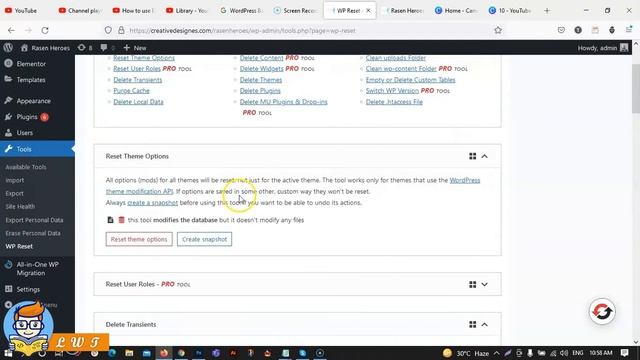The image size is (640, 360).
Task: Click the Create snapshot button
Action: [x=204, y=239]
